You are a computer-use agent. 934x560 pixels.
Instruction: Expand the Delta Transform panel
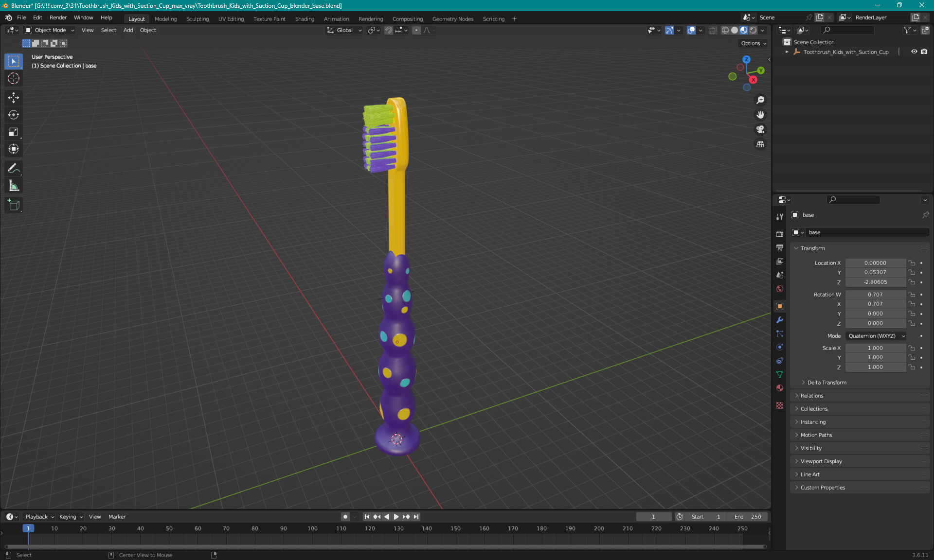click(x=826, y=383)
